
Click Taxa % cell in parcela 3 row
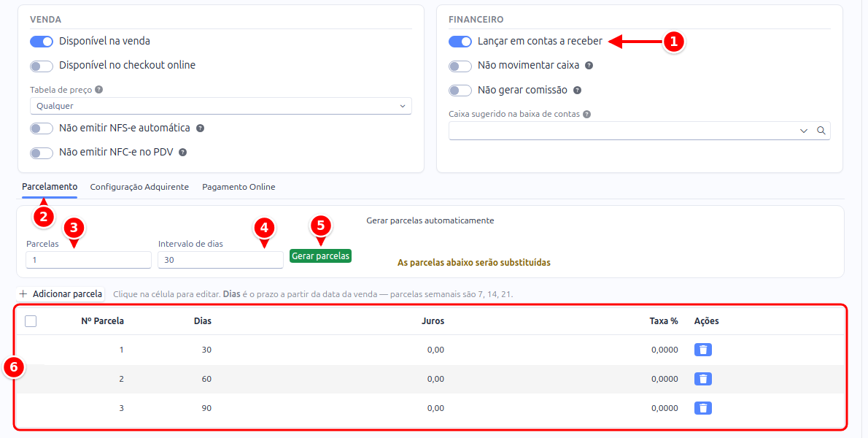coord(664,409)
